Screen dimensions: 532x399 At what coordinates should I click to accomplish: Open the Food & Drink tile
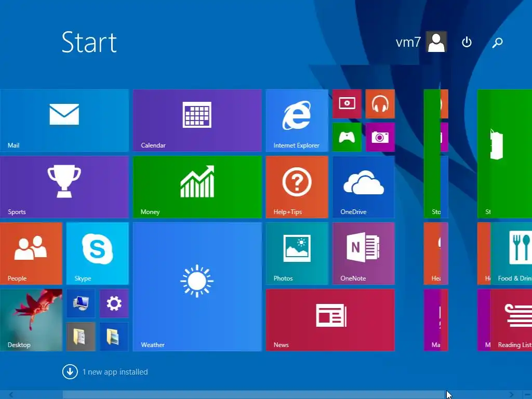[511, 254]
